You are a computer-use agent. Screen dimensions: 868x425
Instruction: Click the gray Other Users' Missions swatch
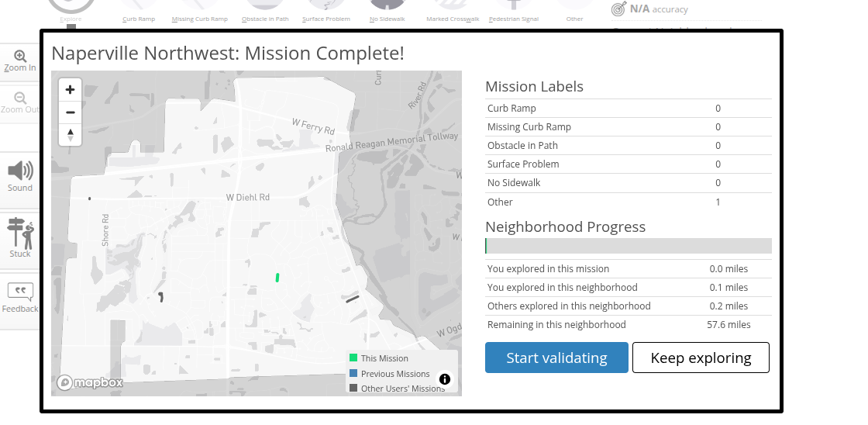[x=353, y=389]
